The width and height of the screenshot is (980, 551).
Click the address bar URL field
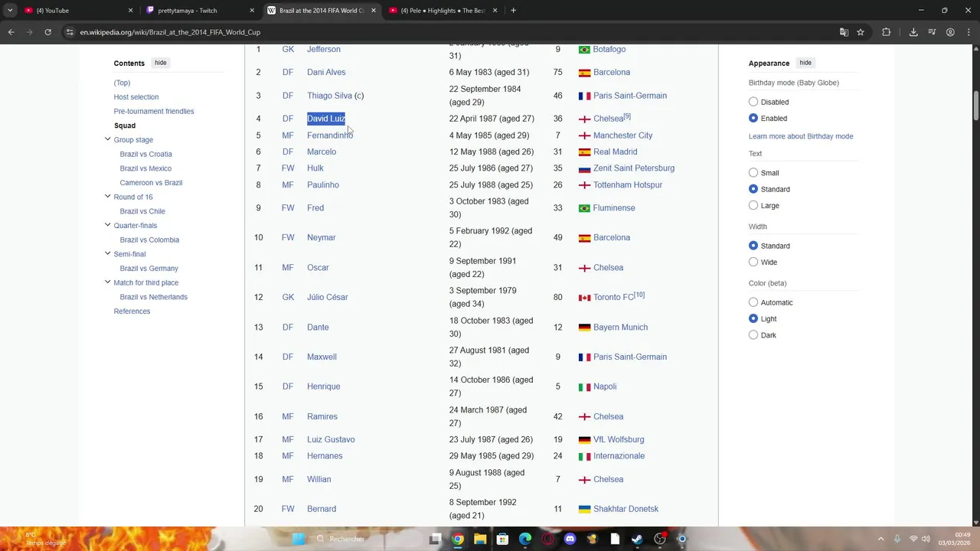(452, 32)
